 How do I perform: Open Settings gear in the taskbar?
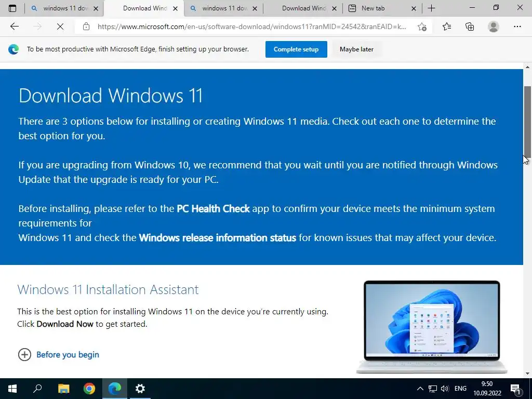click(140, 389)
